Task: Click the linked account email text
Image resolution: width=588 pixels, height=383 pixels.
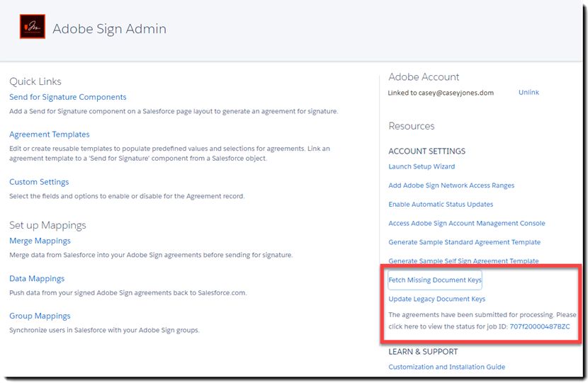Action: pyautogui.click(x=441, y=93)
